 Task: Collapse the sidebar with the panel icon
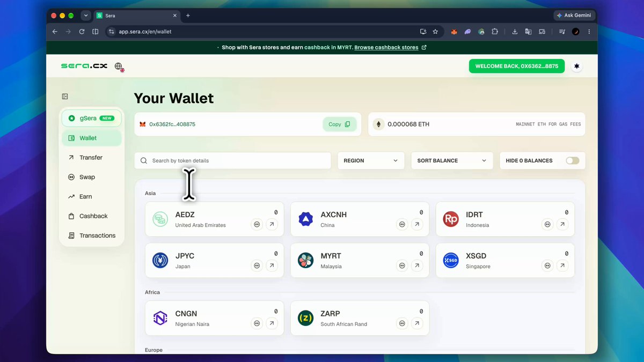[65, 97]
